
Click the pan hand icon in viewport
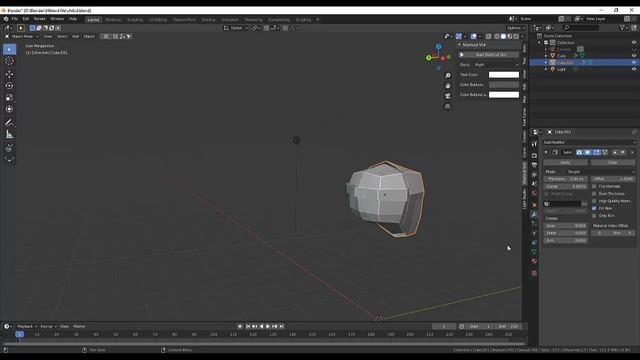coord(448,86)
